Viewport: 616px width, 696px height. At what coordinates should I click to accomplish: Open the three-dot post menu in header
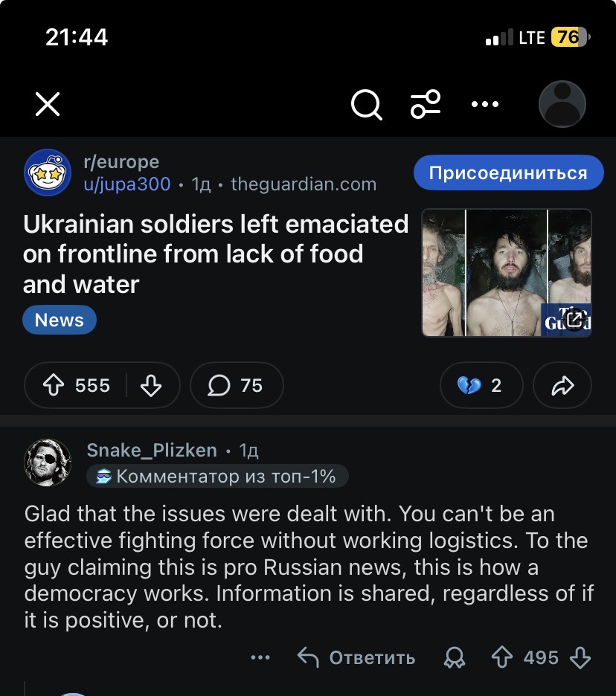(x=485, y=105)
